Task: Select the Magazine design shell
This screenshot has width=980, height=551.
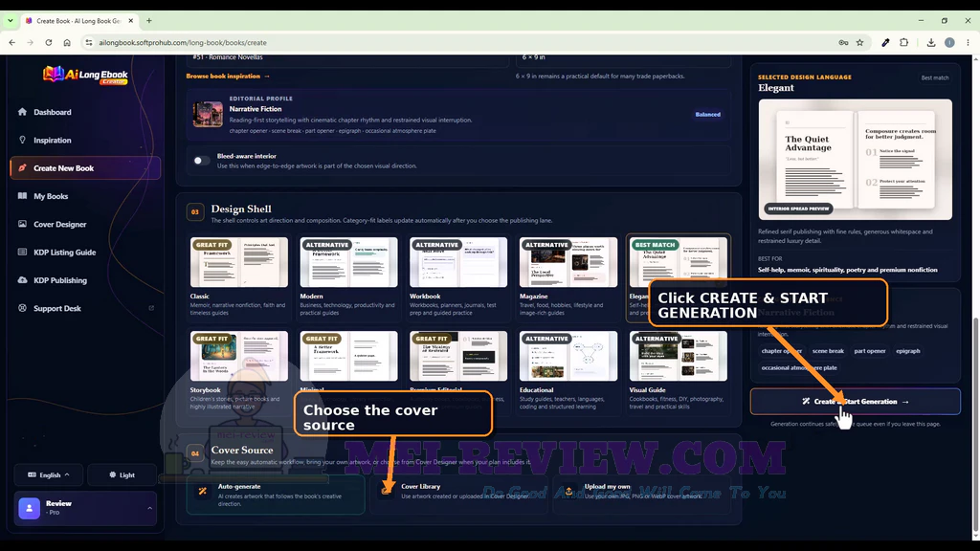Action: (568, 276)
